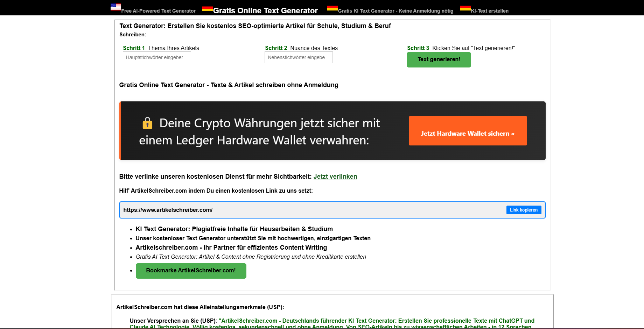Open the "KI-Text erstellen" link
This screenshot has height=329, width=644.
490,11
